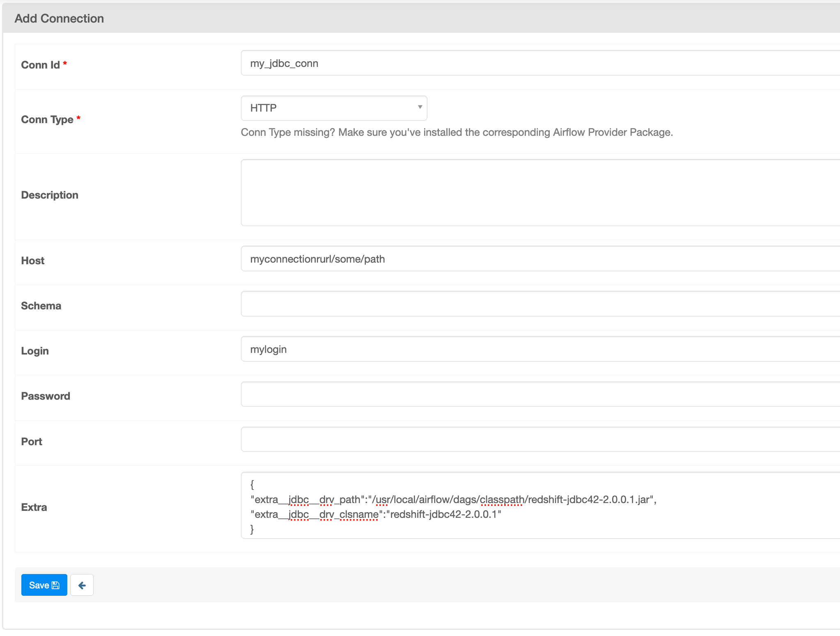Click the Description label
Viewport: 840px width, 636px height.
tap(50, 195)
